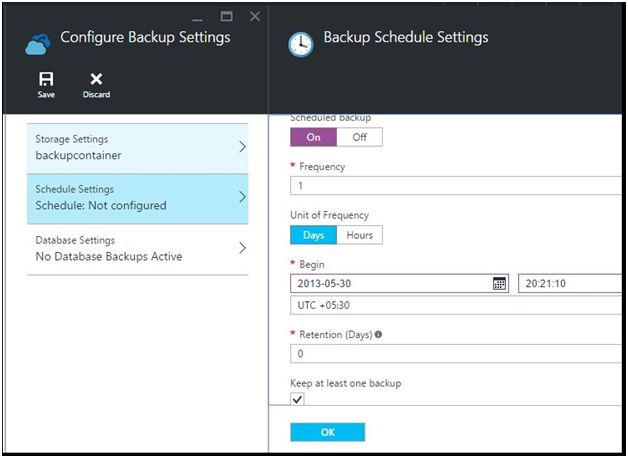This screenshot has height=458, width=628.
Task: Minimize the Configure Backup Settings blade
Action: (x=198, y=16)
